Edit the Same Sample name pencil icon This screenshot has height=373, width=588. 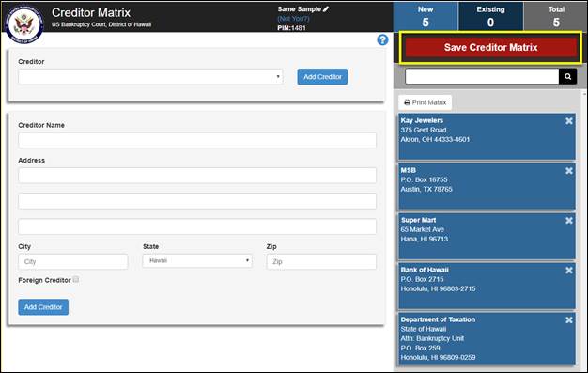pyautogui.click(x=326, y=9)
